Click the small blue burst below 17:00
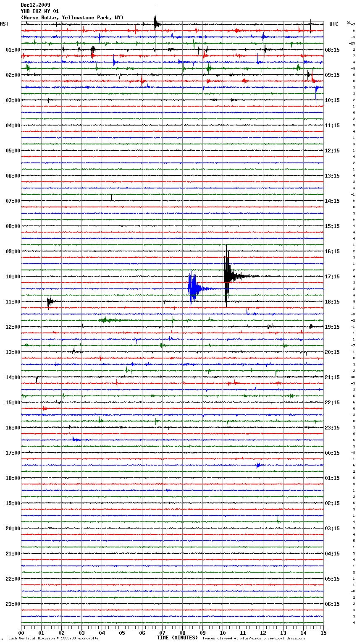Image resolution: width=357 pixels, height=644 pixels. coord(259,465)
